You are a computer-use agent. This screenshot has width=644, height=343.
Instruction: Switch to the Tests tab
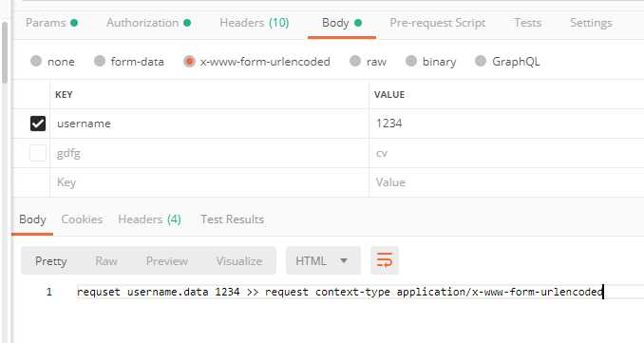click(x=528, y=23)
